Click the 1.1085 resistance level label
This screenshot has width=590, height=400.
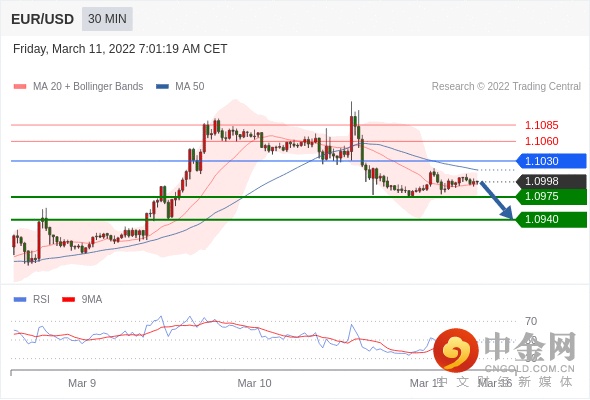click(x=541, y=125)
